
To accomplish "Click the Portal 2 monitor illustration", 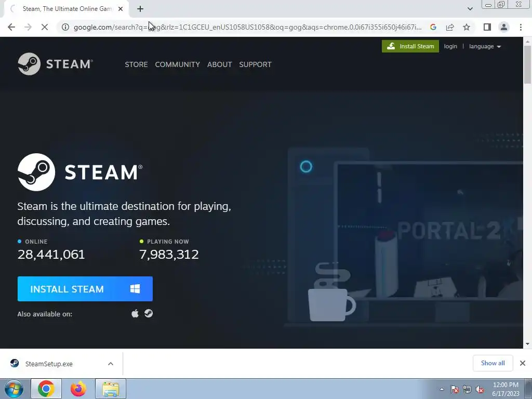I will (x=430, y=231).
